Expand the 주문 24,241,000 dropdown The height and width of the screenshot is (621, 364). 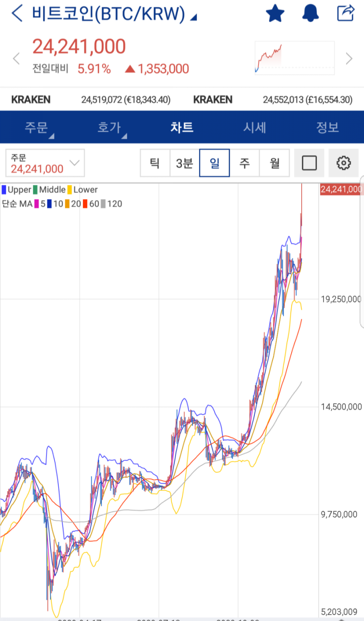pyautogui.click(x=45, y=163)
